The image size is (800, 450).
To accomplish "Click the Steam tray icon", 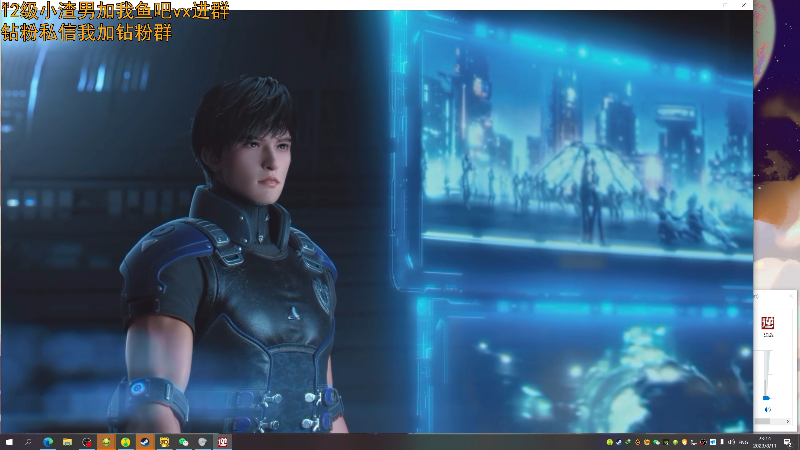I will pyautogui.click(x=619, y=442).
